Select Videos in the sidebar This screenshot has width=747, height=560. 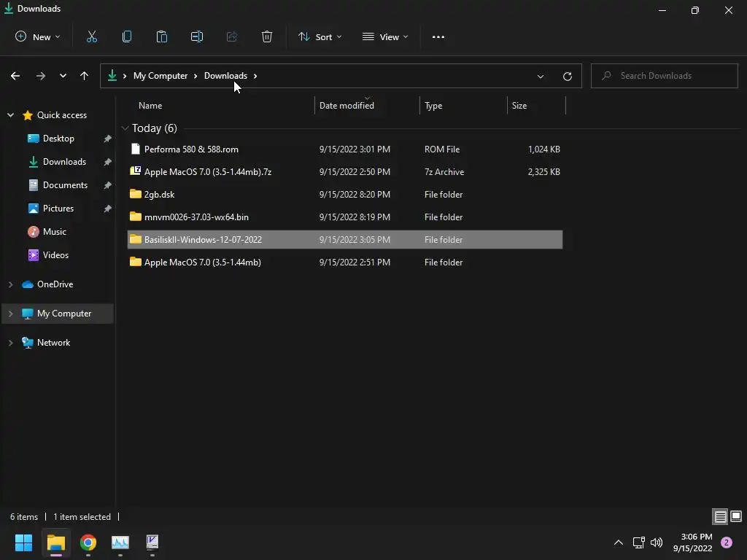(55, 255)
